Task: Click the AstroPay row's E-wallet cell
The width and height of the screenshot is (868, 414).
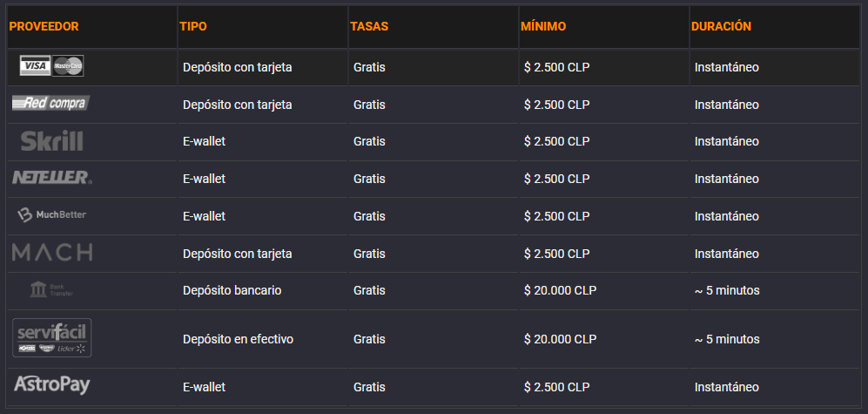Action: pyautogui.click(x=205, y=387)
